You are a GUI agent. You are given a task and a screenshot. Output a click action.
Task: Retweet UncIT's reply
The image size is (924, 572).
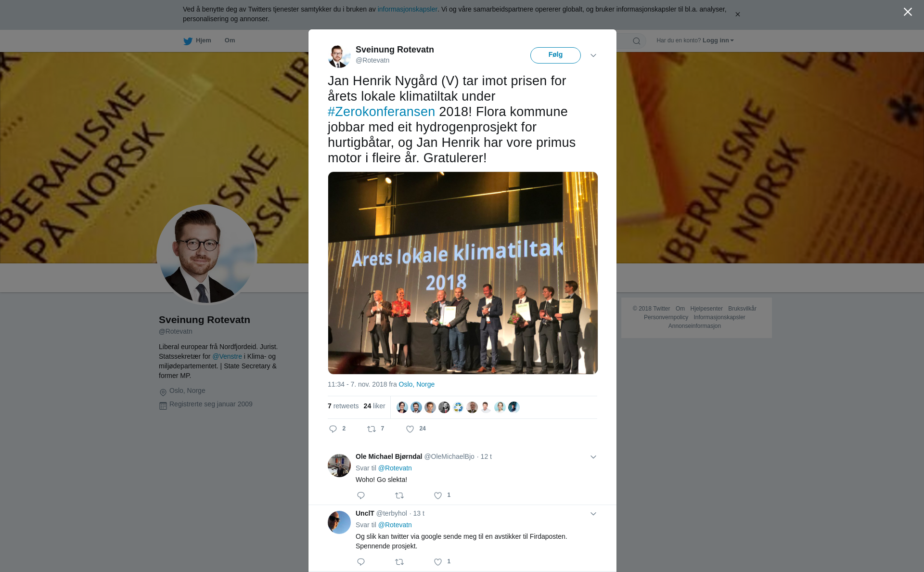399,562
